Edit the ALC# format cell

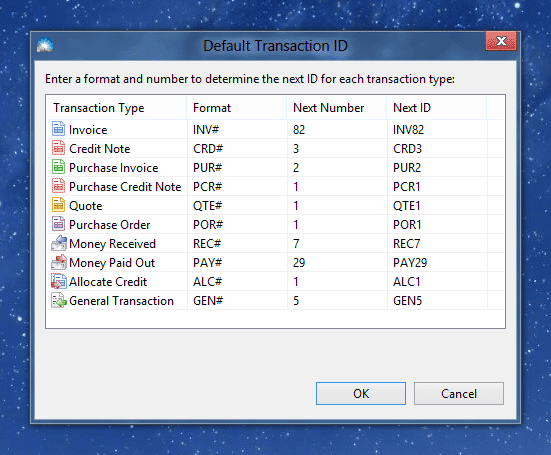[x=237, y=281]
